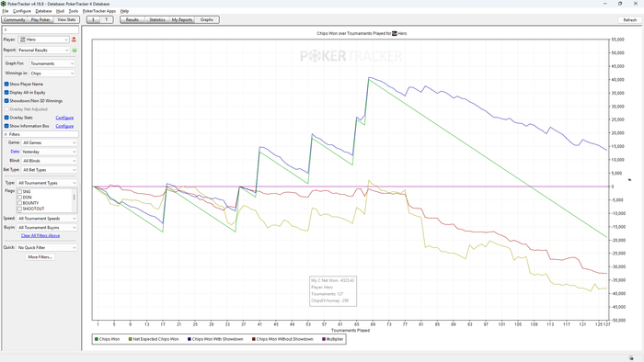This screenshot has height=362, width=644.
Task: Select the T tournament mode button
Action: pos(107,19)
